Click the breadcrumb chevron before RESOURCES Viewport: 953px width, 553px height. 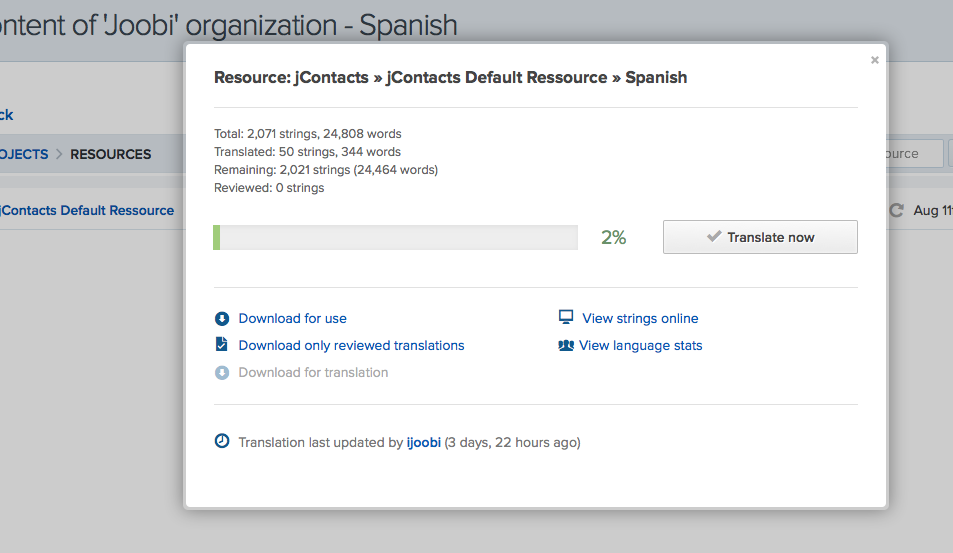click(x=59, y=154)
